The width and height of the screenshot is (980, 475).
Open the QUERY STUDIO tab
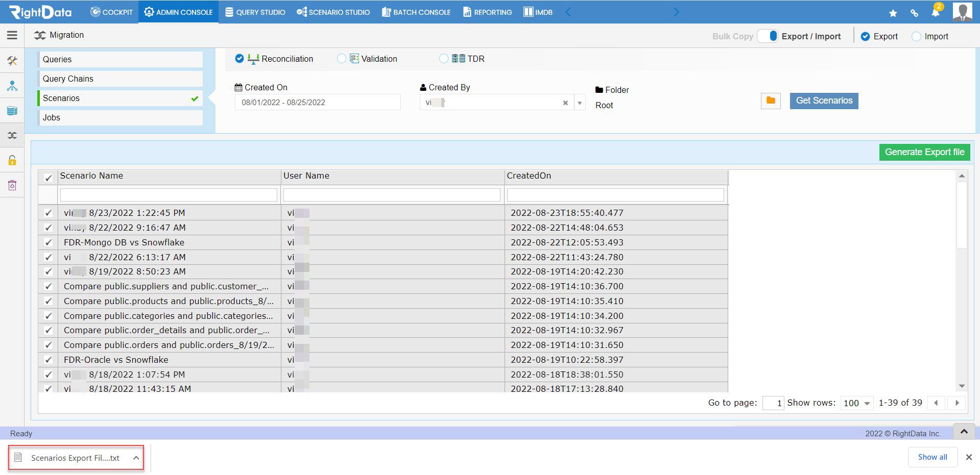(x=255, y=12)
